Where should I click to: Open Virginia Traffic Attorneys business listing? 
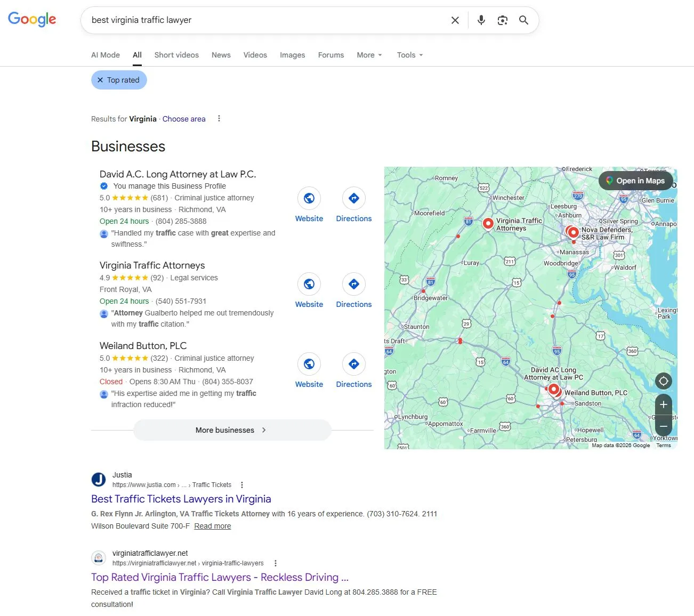[152, 265]
